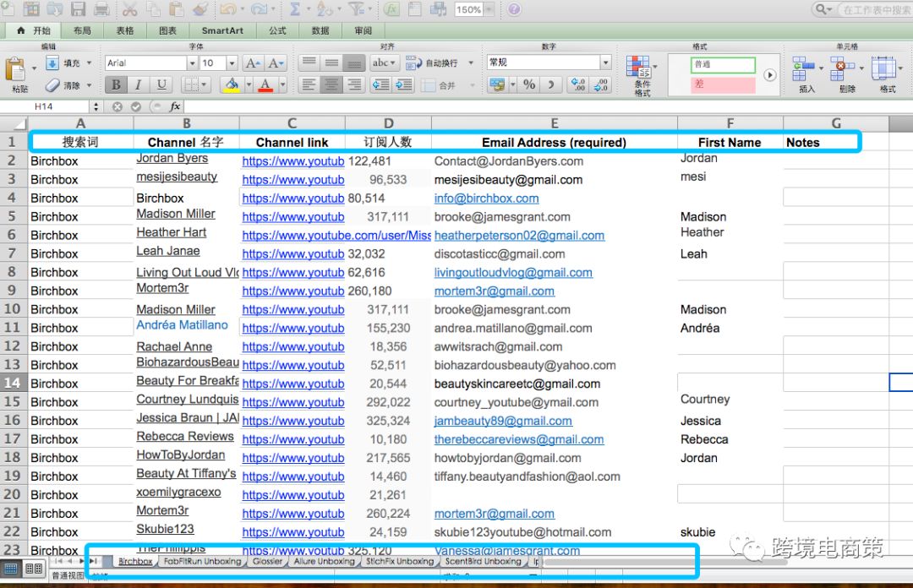Open Help with the purple question mark
The width and height of the screenshot is (913, 588).
point(514,9)
